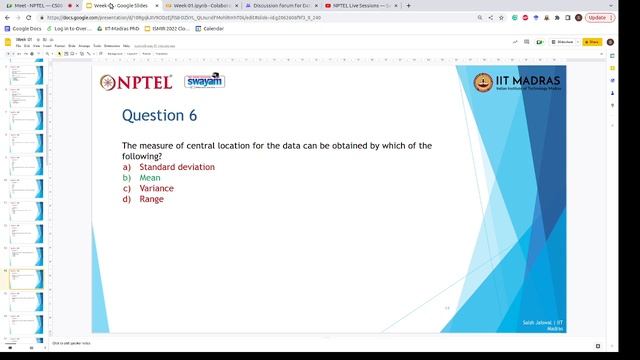This screenshot has width=640, height=360.
Task: Select the Line tool icon
Action: [88, 53]
